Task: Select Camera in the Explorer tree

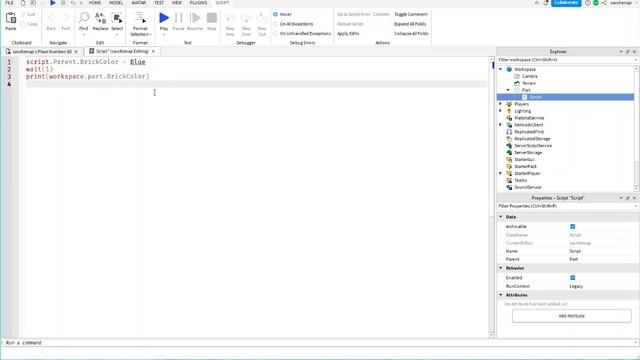Action: (529, 76)
